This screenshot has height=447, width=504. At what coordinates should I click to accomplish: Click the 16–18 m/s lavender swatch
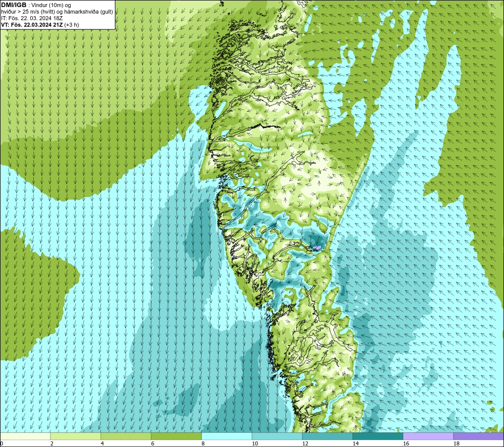(428, 436)
